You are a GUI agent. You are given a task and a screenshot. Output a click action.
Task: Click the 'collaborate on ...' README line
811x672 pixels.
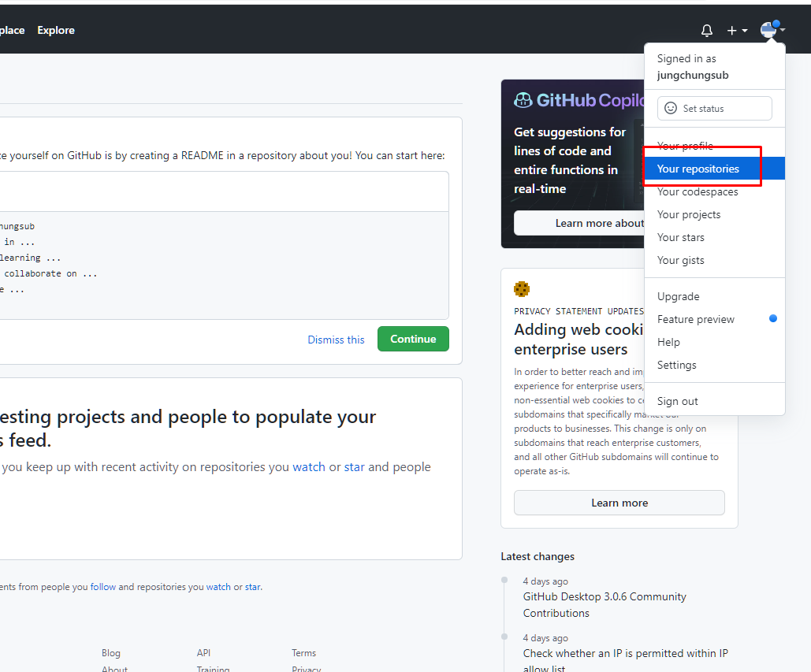[x=50, y=273]
